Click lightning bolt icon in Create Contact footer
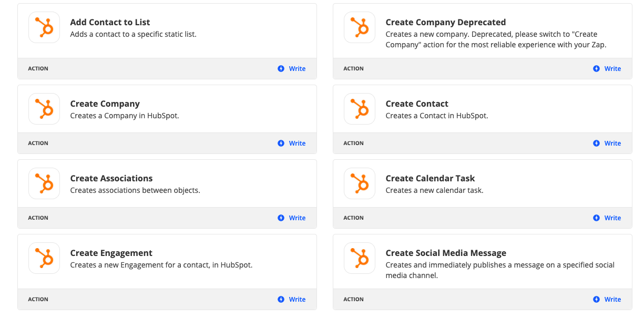The width and height of the screenshot is (644, 318). [x=596, y=143]
